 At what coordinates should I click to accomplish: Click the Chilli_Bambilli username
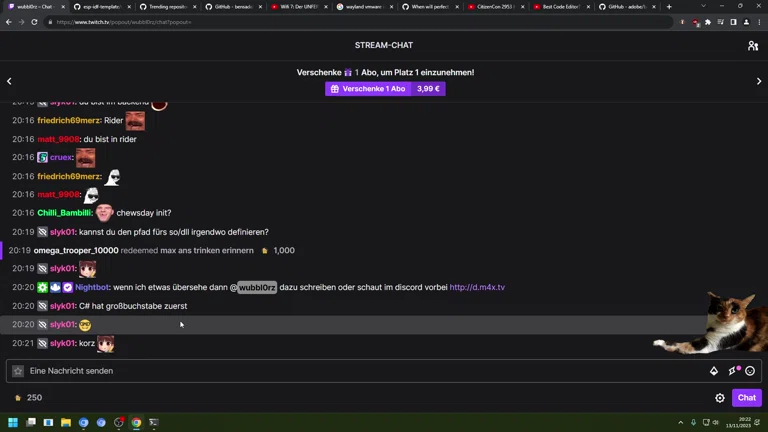pos(64,213)
